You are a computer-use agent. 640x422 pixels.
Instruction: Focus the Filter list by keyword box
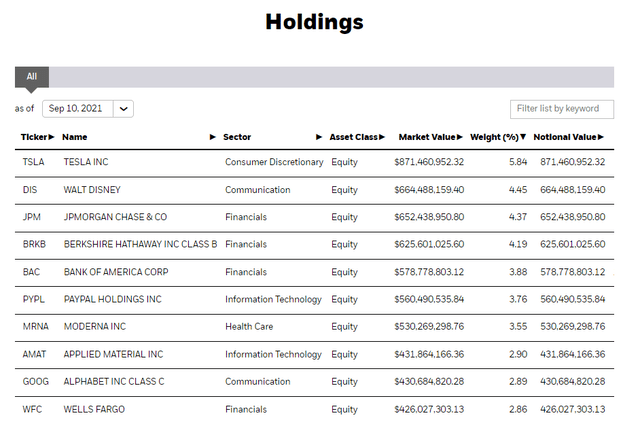562,109
